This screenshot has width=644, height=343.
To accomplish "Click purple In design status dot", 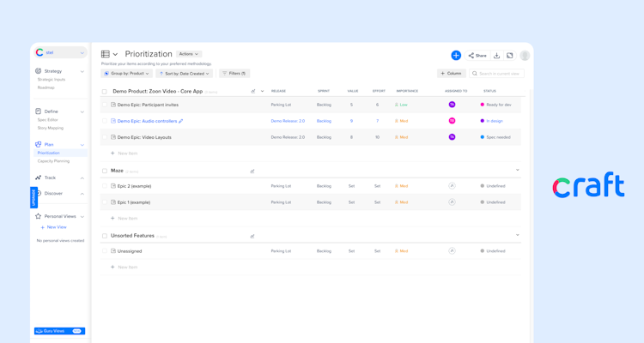I will pos(483,121).
